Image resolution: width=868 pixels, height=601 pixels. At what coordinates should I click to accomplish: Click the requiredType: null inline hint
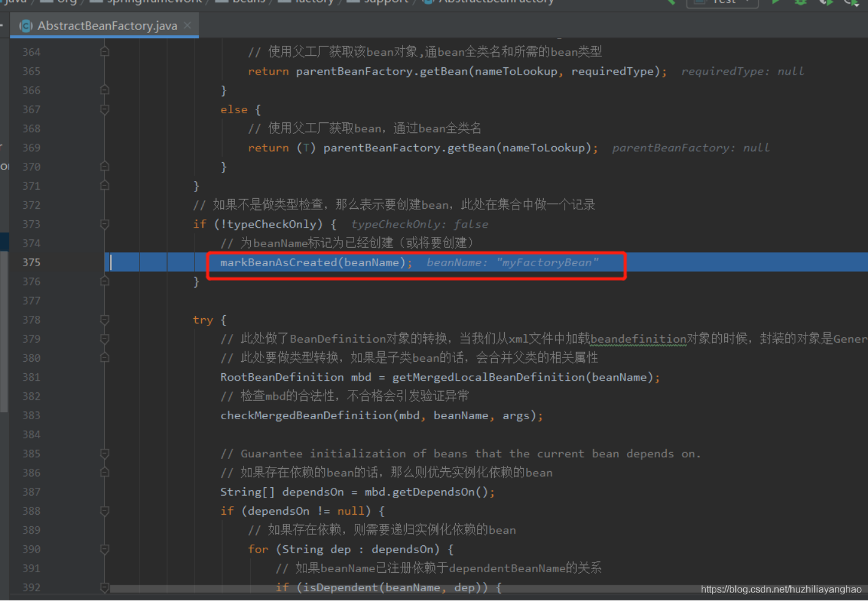click(743, 72)
